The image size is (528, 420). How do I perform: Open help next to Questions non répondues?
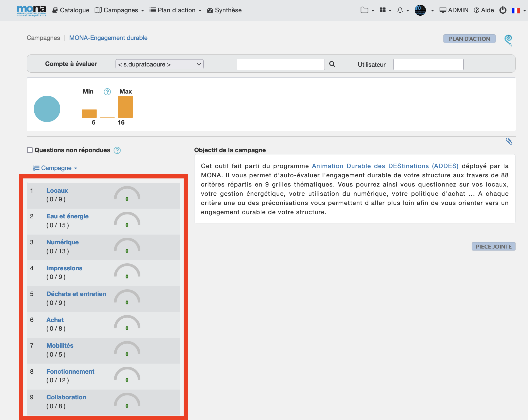point(117,151)
